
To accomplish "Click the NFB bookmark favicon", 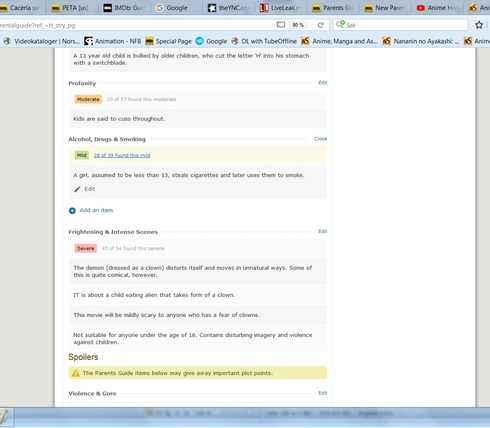I will pyautogui.click(x=88, y=41).
